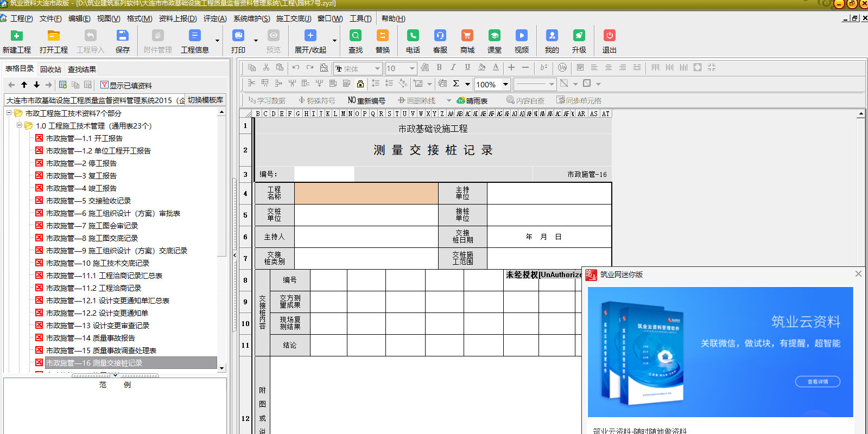The height and width of the screenshot is (434, 868).
Task: Click the 新建工程 new project icon
Action: tap(17, 36)
